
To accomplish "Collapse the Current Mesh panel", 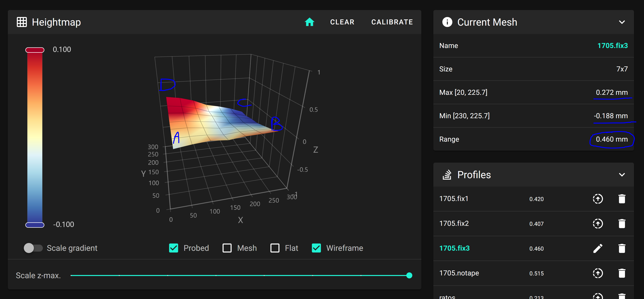I will [622, 22].
